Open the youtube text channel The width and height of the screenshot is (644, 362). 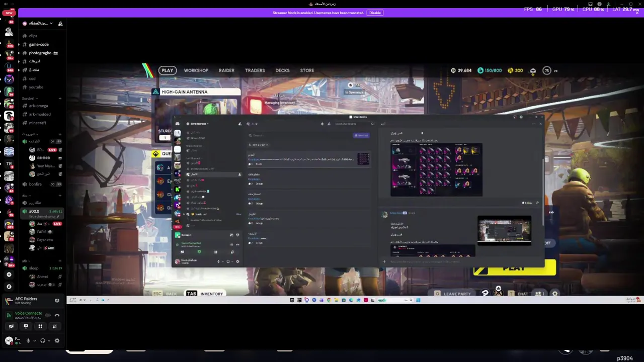click(36, 87)
